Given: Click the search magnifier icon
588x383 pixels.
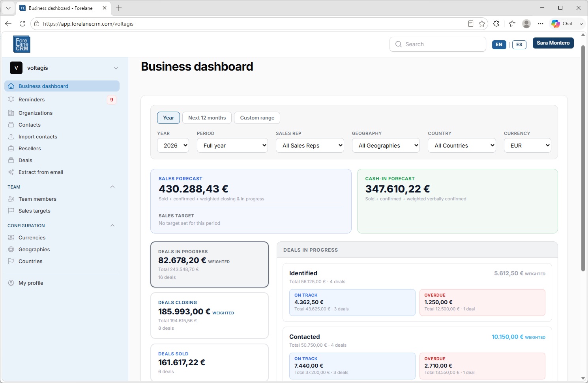Looking at the screenshot, I should 399,44.
